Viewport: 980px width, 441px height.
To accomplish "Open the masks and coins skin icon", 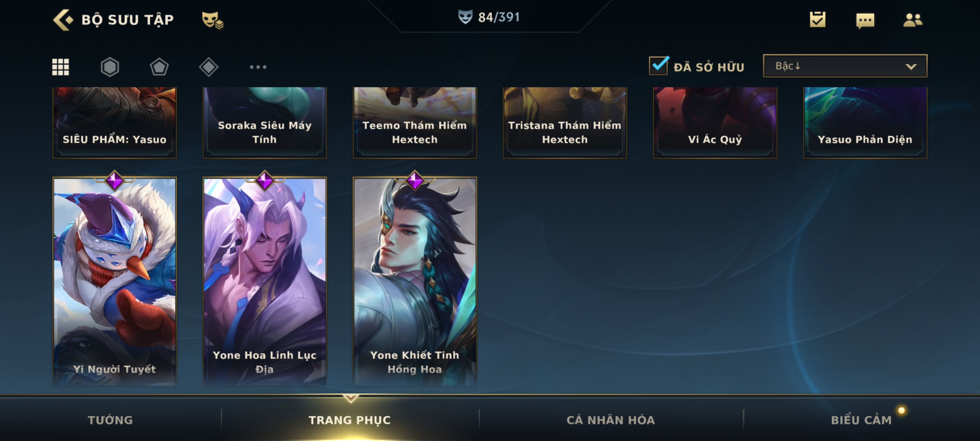I will tap(212, 20).
